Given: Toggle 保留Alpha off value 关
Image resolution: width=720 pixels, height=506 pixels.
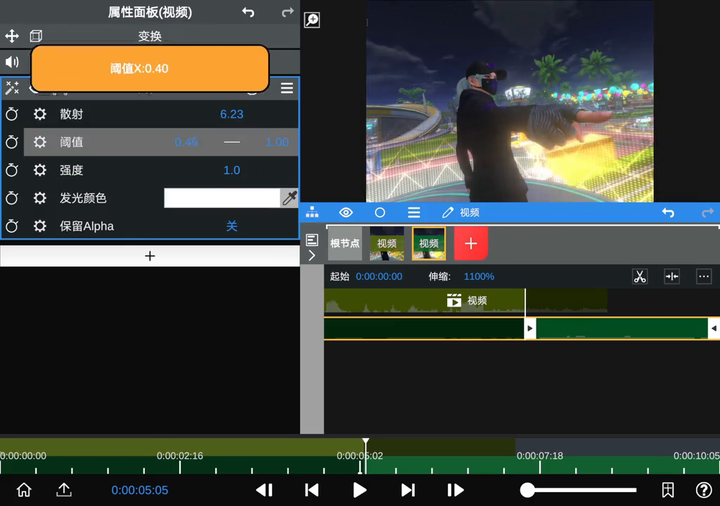Looking at the screenshot, I should pos(231,226).
